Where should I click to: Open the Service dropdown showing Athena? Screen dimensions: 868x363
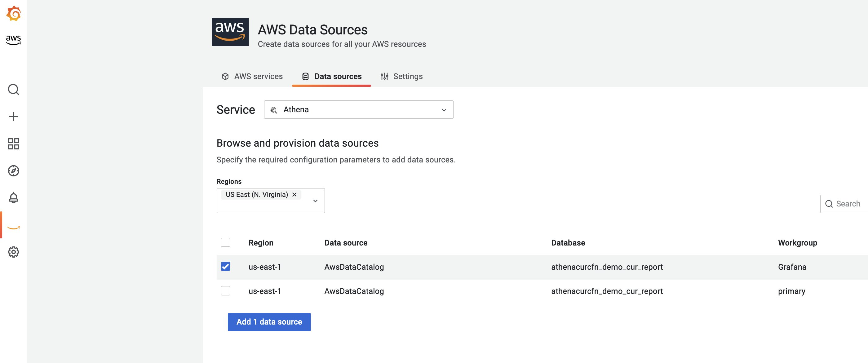pyautogui.click(x=359, y=109)
